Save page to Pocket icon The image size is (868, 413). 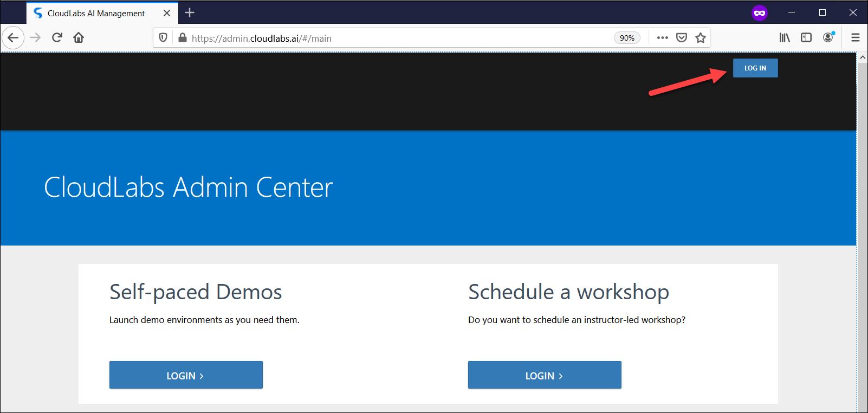tap(682, 38)
